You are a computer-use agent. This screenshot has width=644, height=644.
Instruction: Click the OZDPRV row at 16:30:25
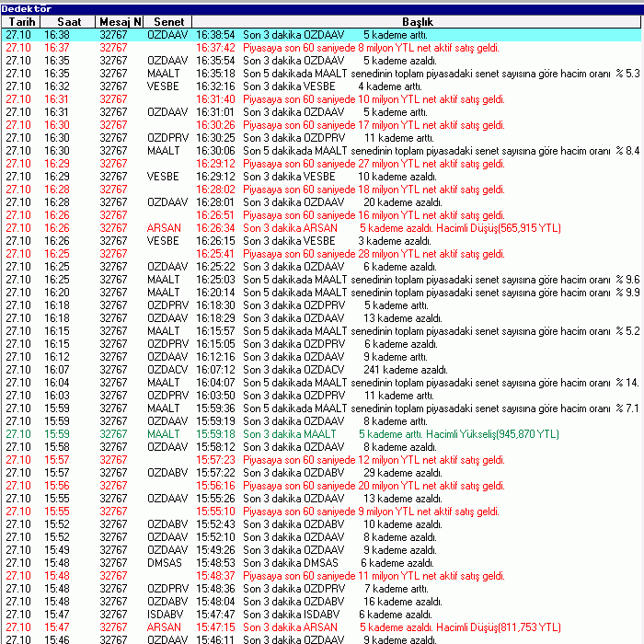click(322, 137)
